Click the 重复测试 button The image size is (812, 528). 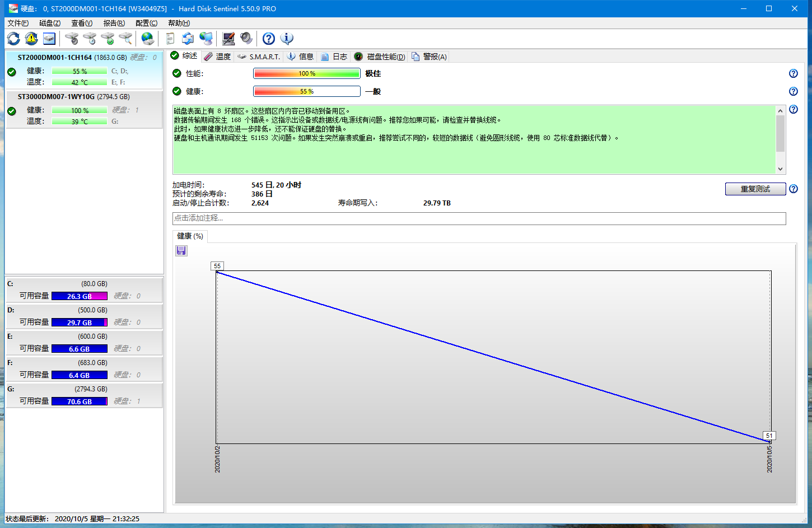[755, 189]
